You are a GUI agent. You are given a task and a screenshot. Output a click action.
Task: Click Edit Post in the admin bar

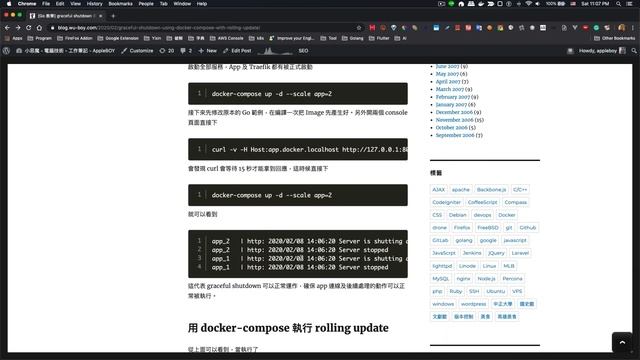237,51
